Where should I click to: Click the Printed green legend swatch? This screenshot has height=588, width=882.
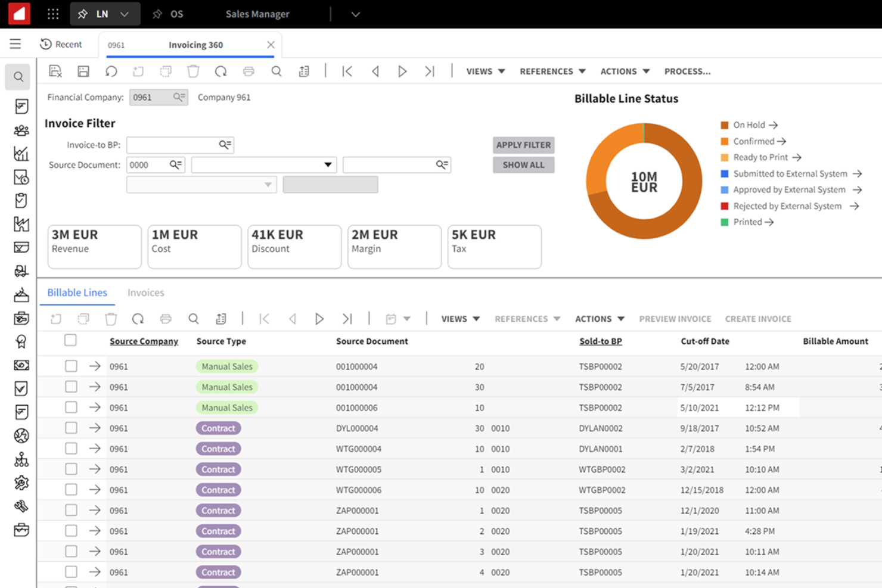pyautogui.click(x=725, y=222)
